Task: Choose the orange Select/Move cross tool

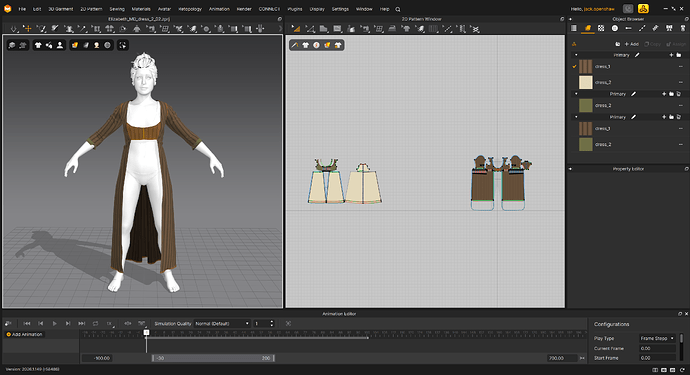Action: [x=28, y=29]
